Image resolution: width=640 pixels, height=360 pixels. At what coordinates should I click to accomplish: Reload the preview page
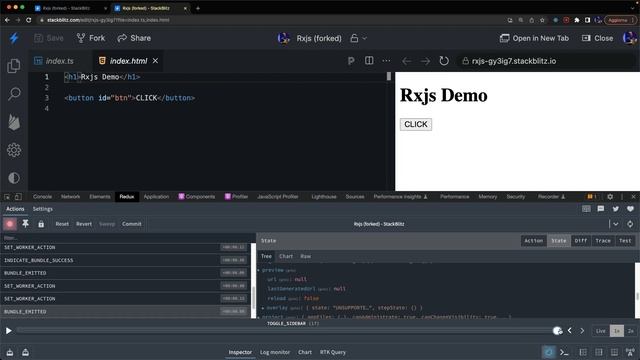click(444, 61)
